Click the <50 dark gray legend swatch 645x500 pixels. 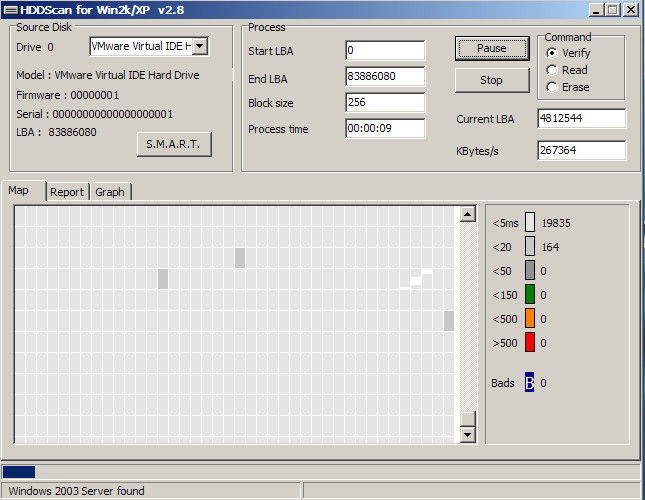tap(530, 270)
